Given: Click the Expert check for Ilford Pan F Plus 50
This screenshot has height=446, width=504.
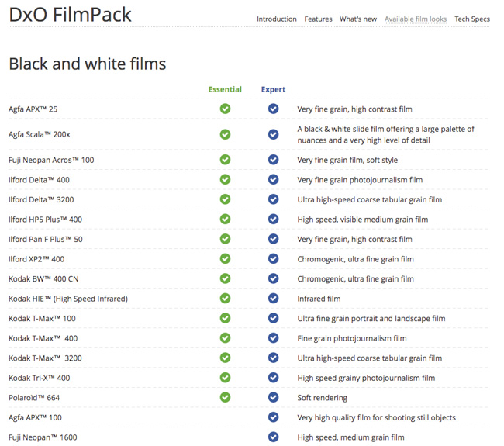Looking at the screenshot, I should (x=273, y=239).
